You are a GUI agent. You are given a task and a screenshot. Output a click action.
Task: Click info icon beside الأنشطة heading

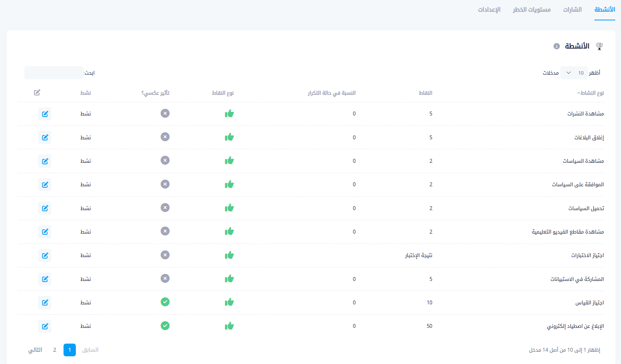556,46
